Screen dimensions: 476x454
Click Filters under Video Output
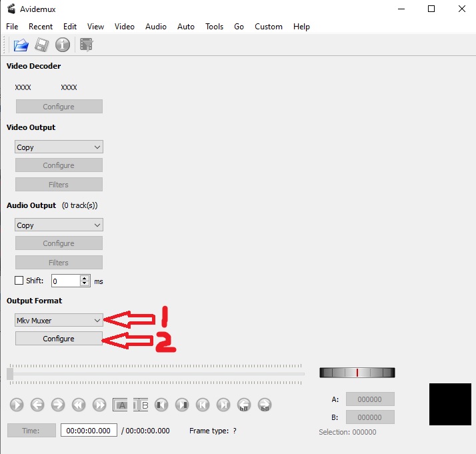point(59,185)
